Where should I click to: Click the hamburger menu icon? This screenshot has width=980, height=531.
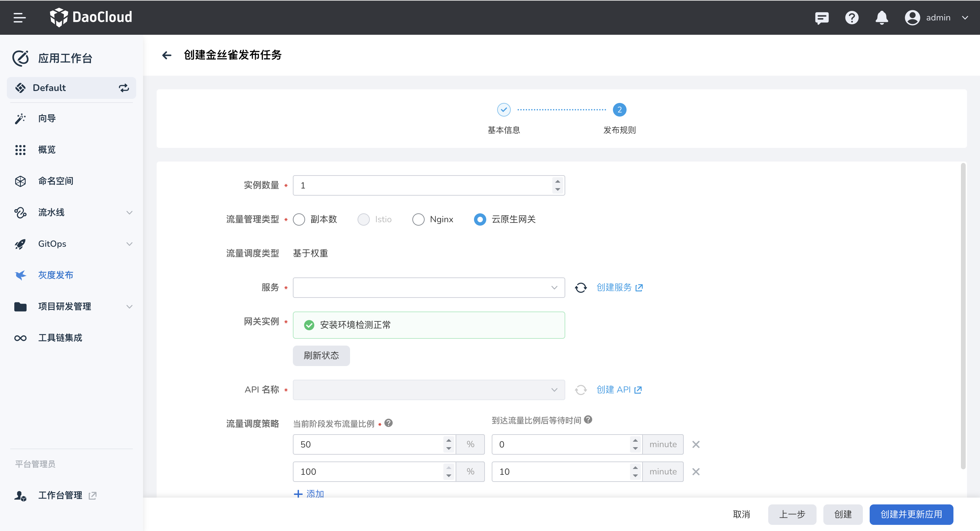(19, 17)
